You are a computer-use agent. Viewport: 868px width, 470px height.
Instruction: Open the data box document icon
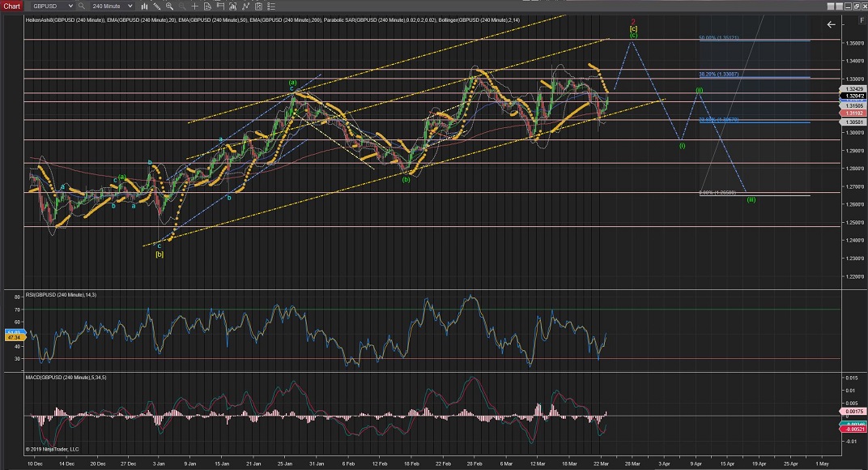tap(207, 6)
